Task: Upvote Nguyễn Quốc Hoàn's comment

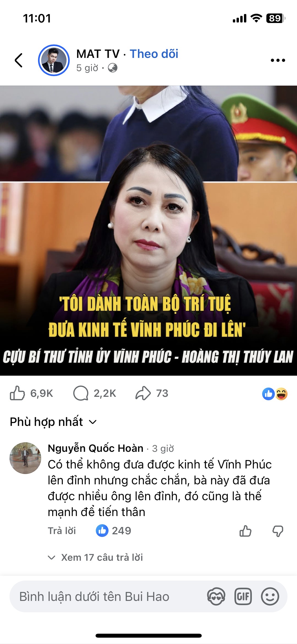Action: [246, 531]
